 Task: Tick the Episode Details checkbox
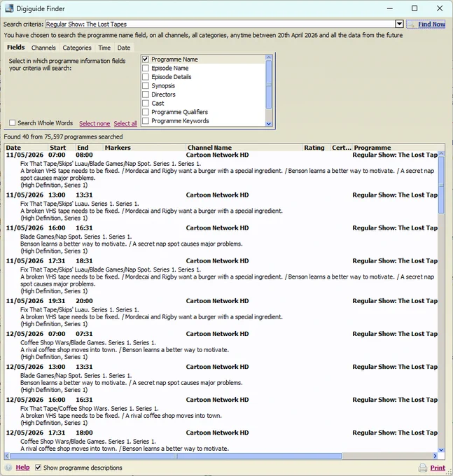click(146, 77)
